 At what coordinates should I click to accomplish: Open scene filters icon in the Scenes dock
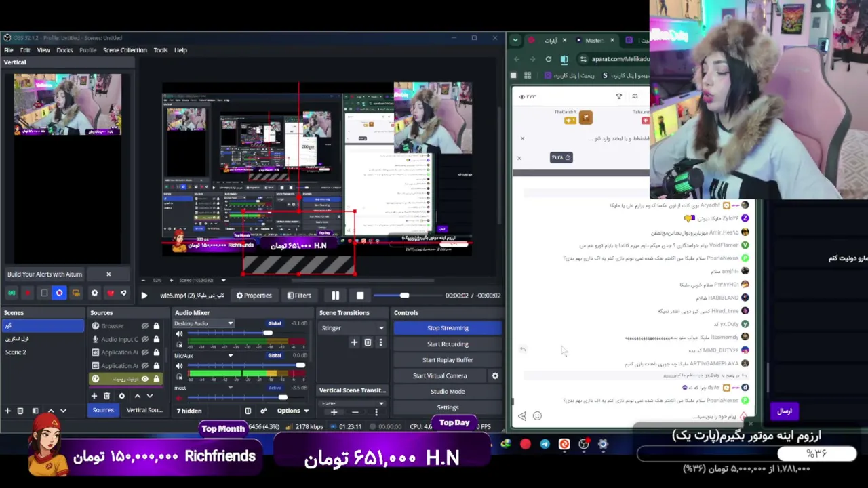click(x=35, y=411)
